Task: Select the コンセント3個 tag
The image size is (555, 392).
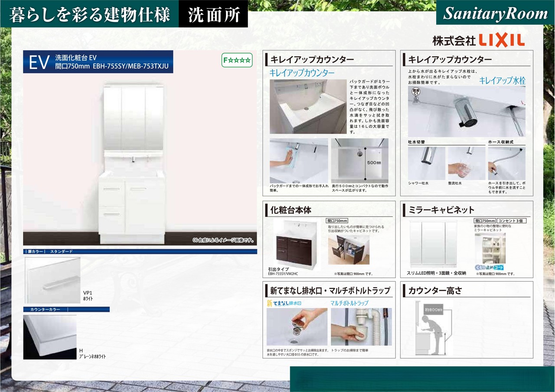Action: click(512, 221)
